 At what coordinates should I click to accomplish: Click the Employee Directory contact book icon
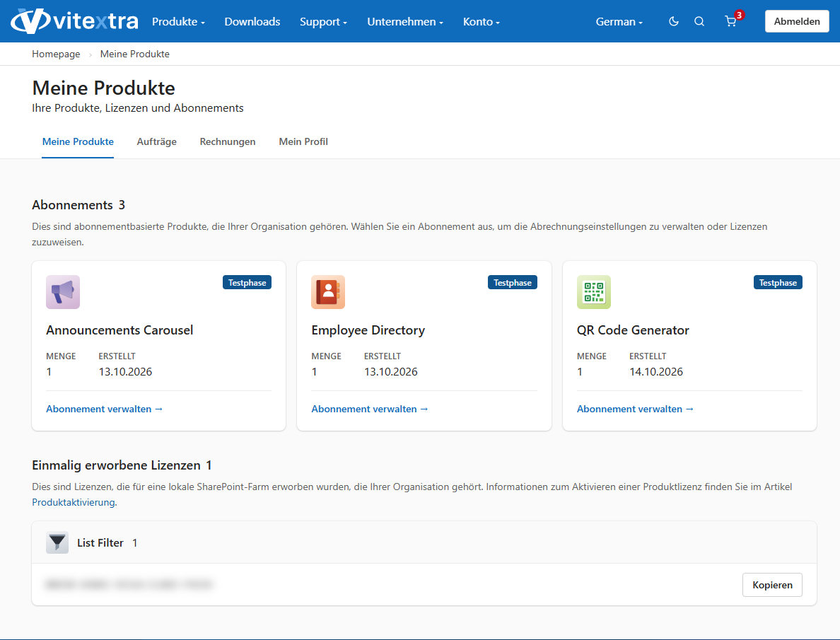(x=328, y=292)
